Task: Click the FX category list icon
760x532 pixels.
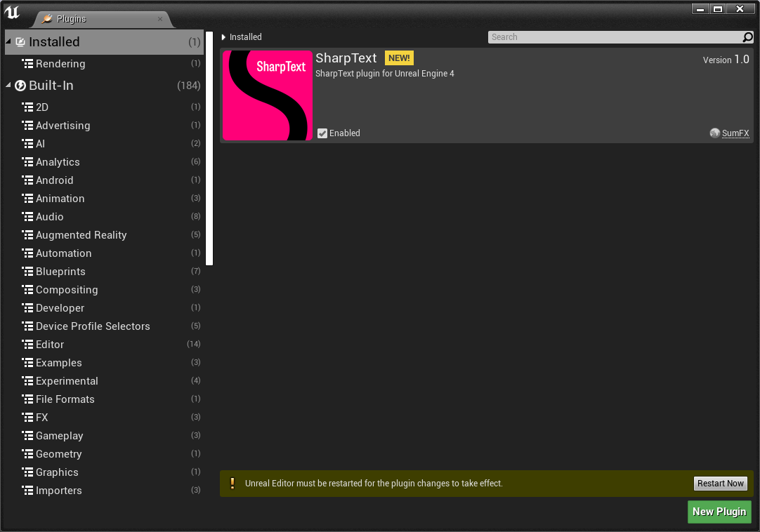Action: (x=27, y=417)
